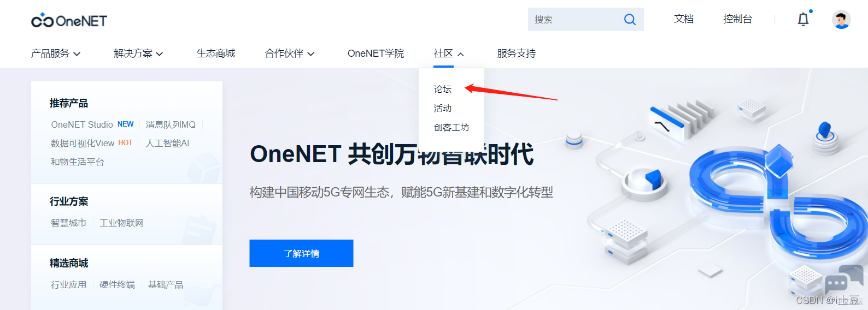The height and width of the screenshot is (310, 868).
Task: Open 行业应用 in the featured mall
Action: click(69, 284)
